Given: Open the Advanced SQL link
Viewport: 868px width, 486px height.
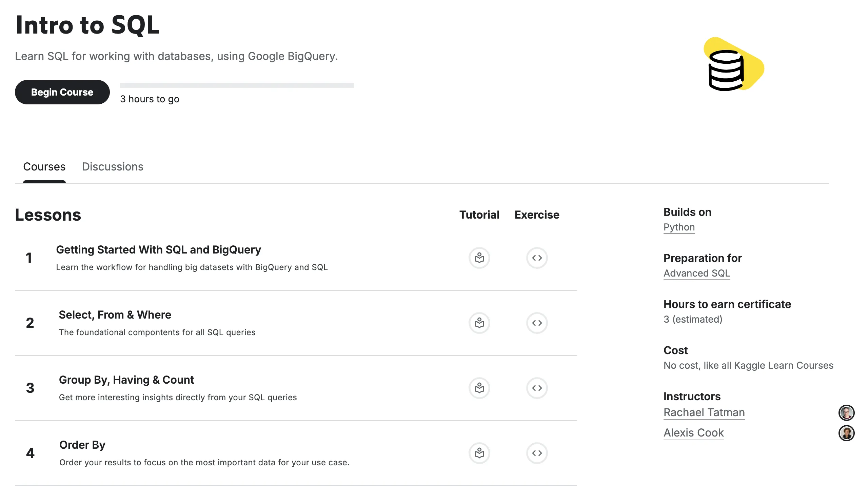Looking at the screenshot, I should [697, 273].
